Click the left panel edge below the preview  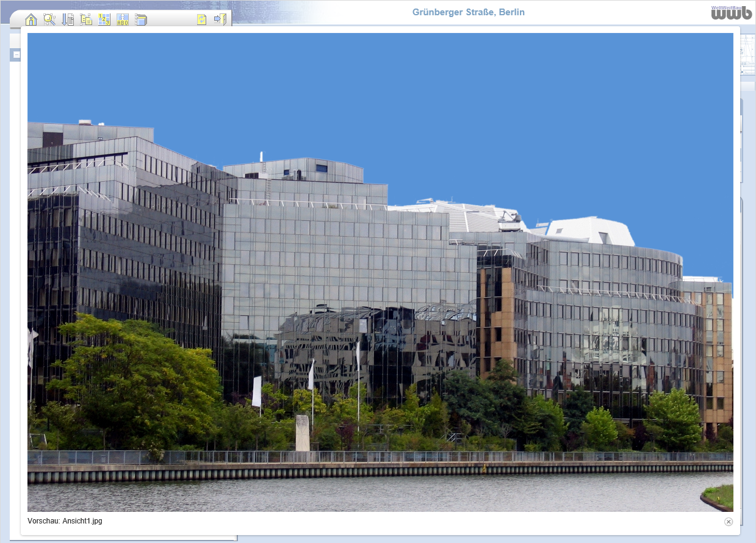pyautogui.click(x=122, y=538)
